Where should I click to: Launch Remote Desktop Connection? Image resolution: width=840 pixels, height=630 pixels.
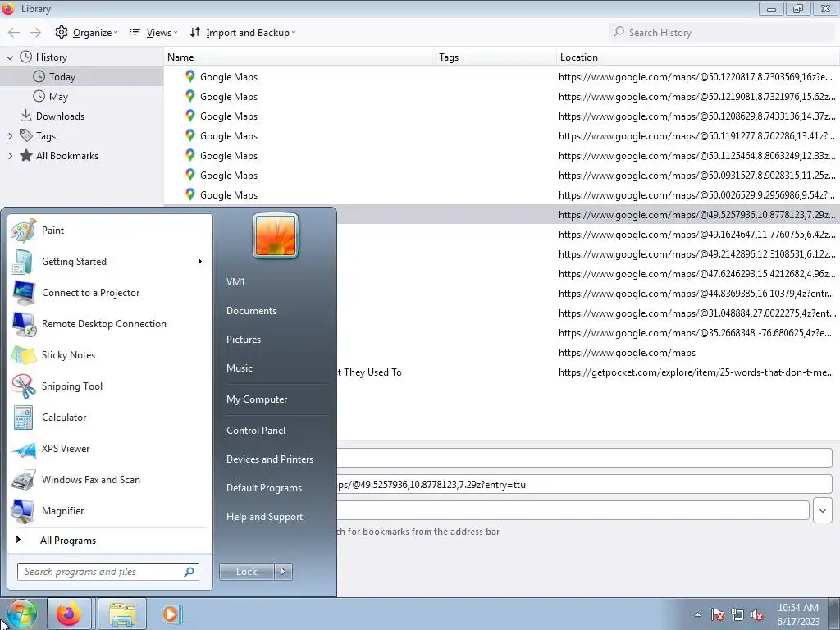[x=110, y=324]
